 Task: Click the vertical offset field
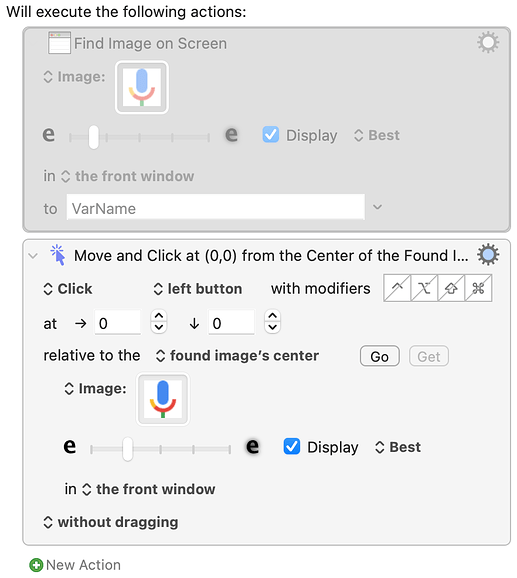[231, 323]
